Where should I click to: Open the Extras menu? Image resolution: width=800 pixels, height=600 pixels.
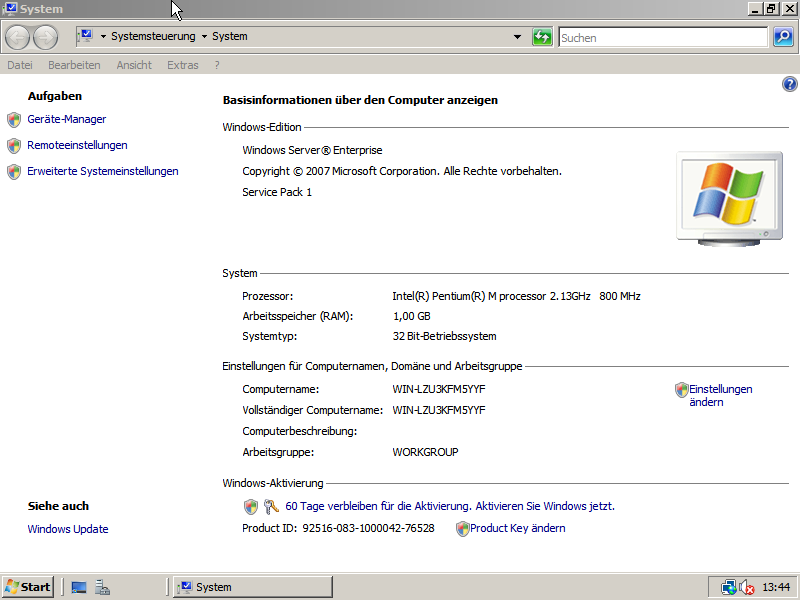tap(183, 65)
